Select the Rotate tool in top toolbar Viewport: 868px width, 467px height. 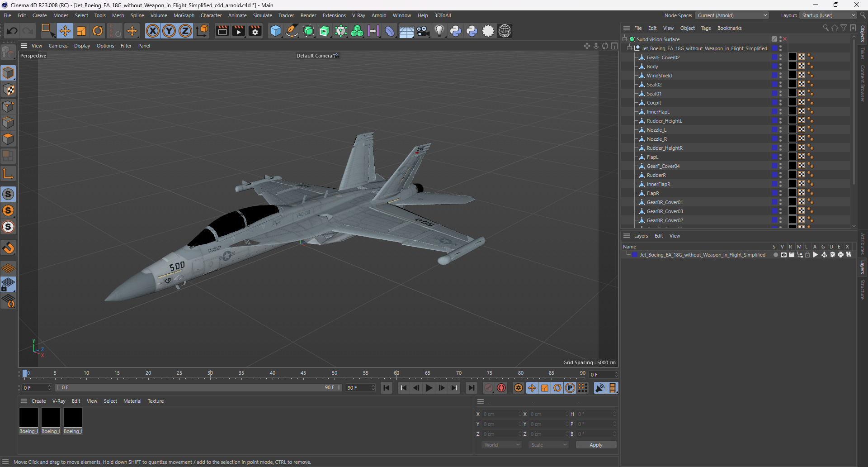(98, 31)
